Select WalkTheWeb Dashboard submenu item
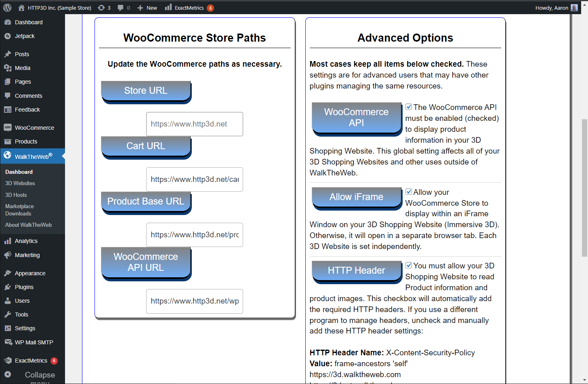Screen dimensions: 588x384 click(19, 172)
